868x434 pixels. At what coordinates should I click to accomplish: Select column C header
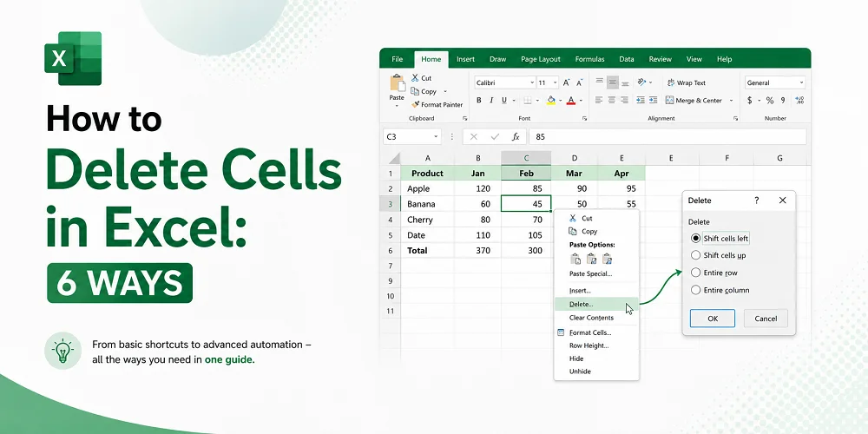tap(526, 158)
